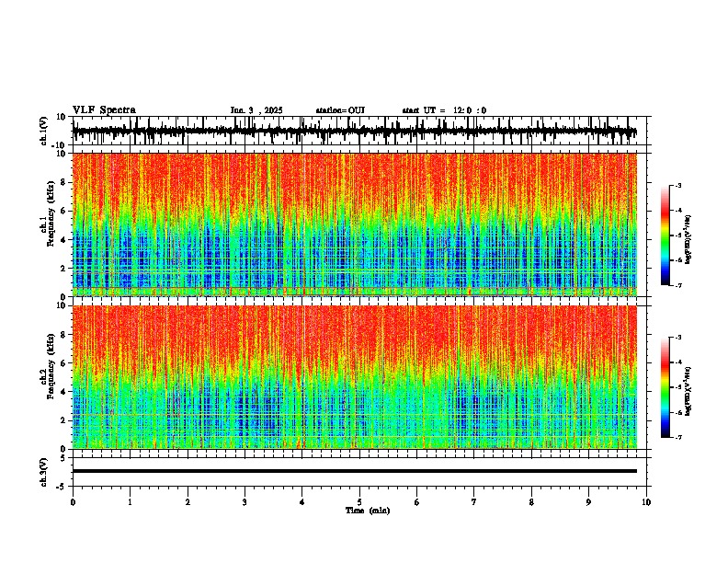Image resolution: width=728 pixels, height=563 pixels.
Task: Click the "1" tick on the time axis
Action: (130, 502)
